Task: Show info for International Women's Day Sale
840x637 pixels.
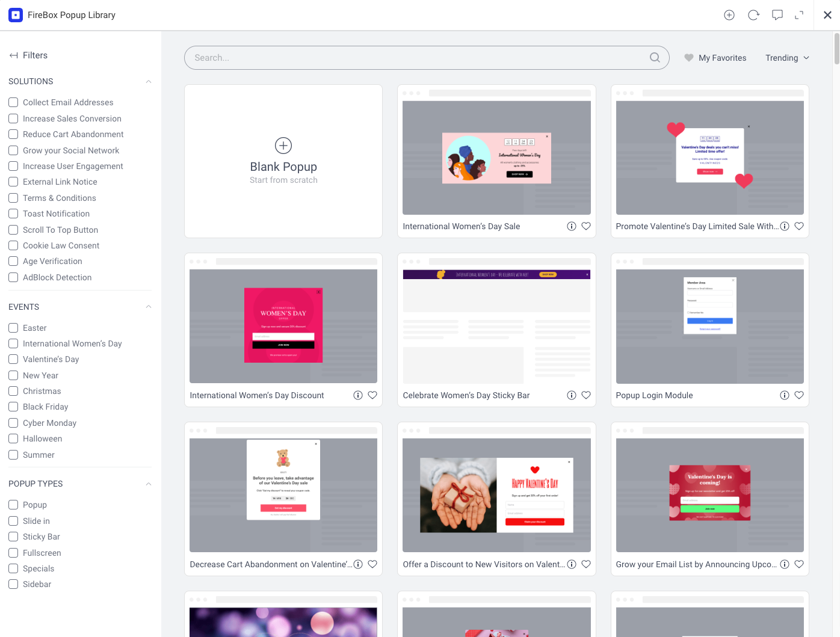Action: coord(572,226)
